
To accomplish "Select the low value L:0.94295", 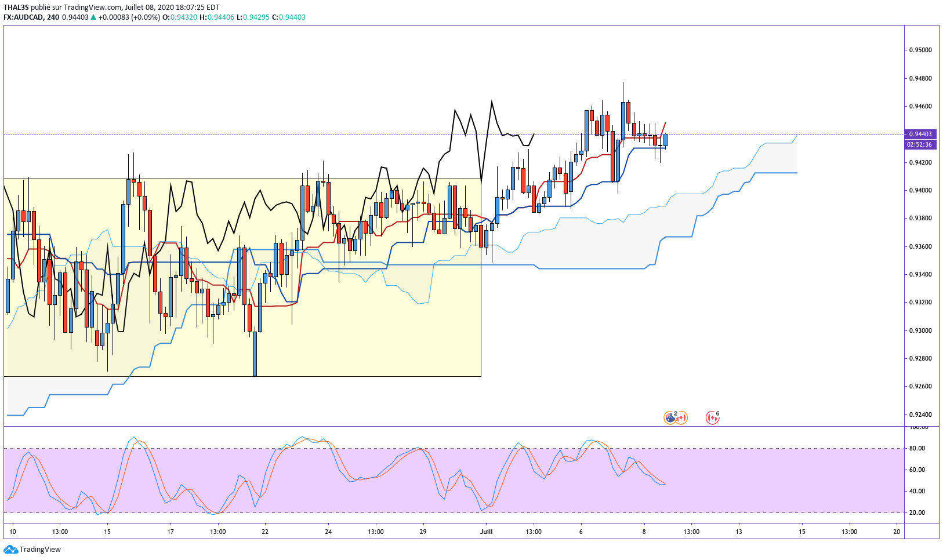I will (x=253, y=17).
